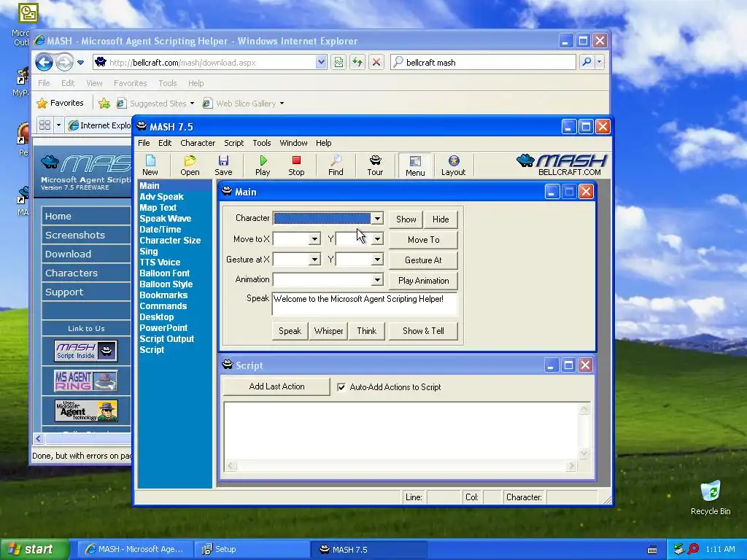Click the MASH Script Inside banner image
747x560 pixels.
pyautogui.click(x=86, y=351)
